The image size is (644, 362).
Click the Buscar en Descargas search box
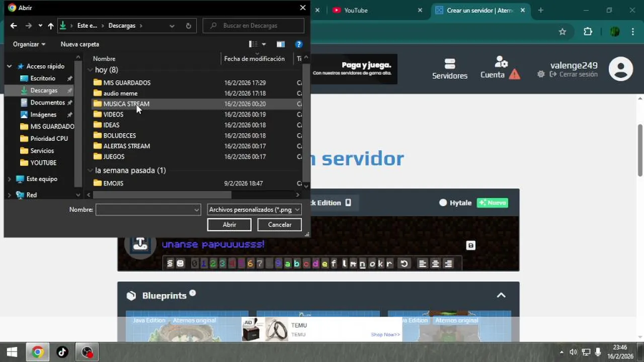pos(254,26)
